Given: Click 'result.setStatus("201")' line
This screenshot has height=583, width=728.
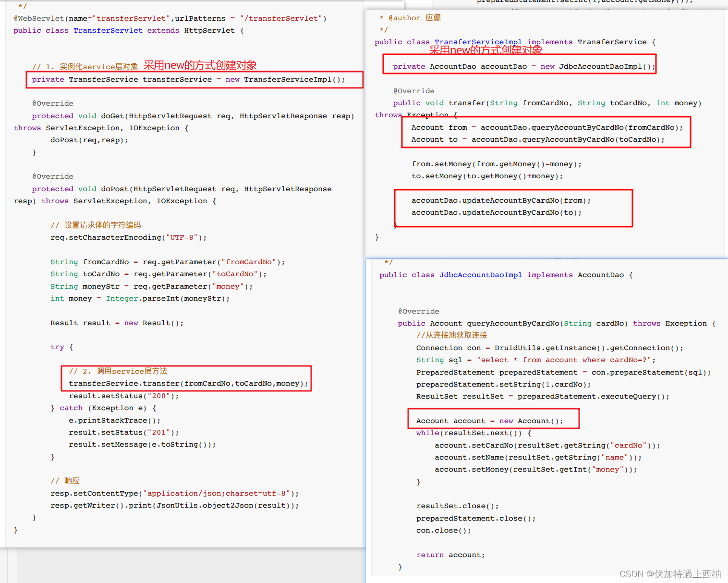Looking at the screenshot, I should tap(124, 432).
